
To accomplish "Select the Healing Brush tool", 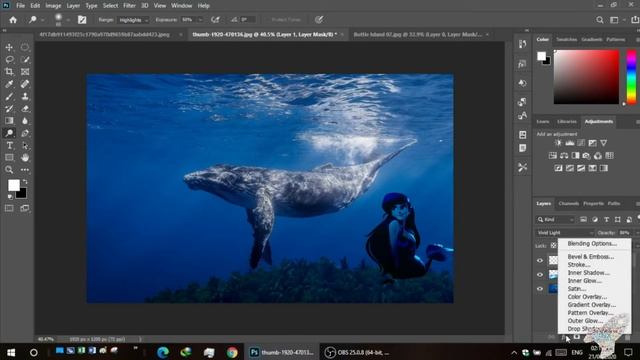I will [x=25, y=84].
